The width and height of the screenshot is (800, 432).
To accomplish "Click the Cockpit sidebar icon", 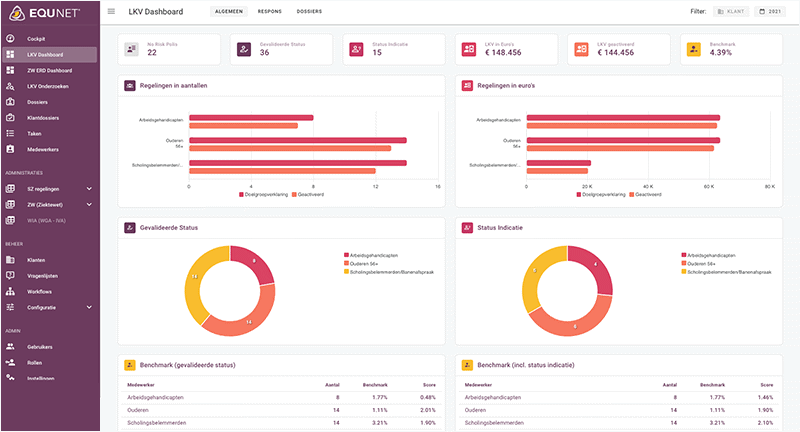I will coord(10,39).
